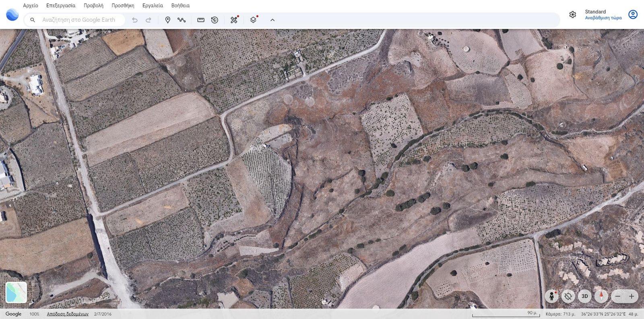Click the map style thumbnail
The height and width of the screenshot is (319, 644).
pos(16,292)
